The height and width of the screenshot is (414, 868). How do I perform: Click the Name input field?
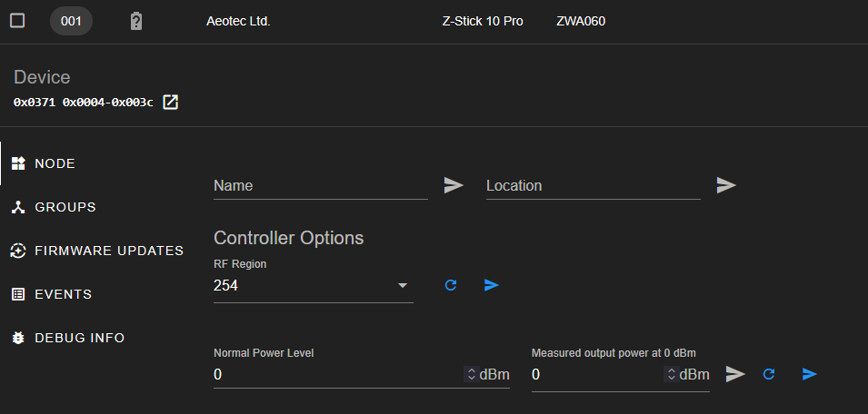point(321,186)
